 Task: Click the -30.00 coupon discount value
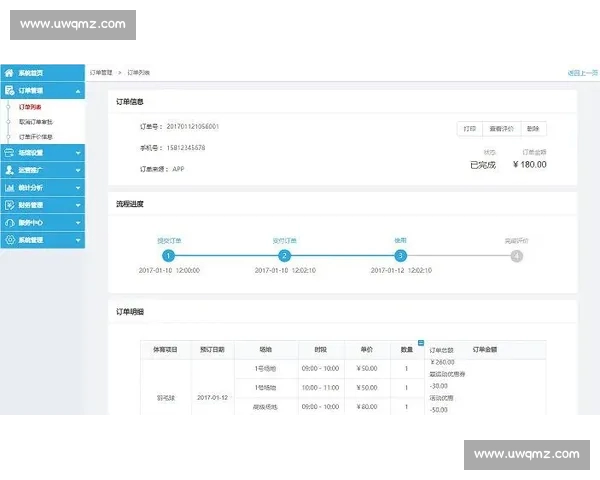coord(439,386)
